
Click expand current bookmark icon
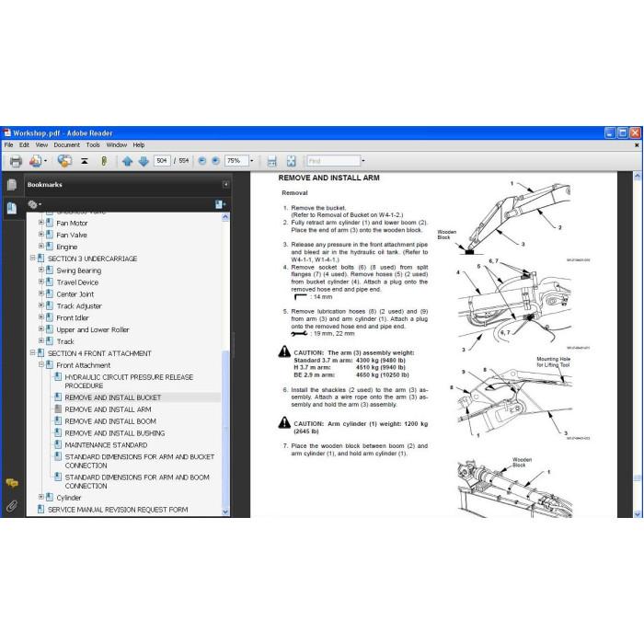point(220,204)
